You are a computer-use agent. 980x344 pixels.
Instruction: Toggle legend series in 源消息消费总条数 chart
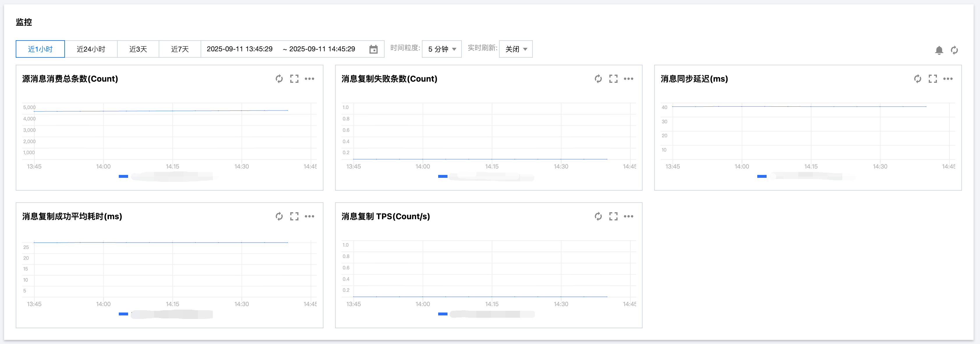(x=123, y=176)
